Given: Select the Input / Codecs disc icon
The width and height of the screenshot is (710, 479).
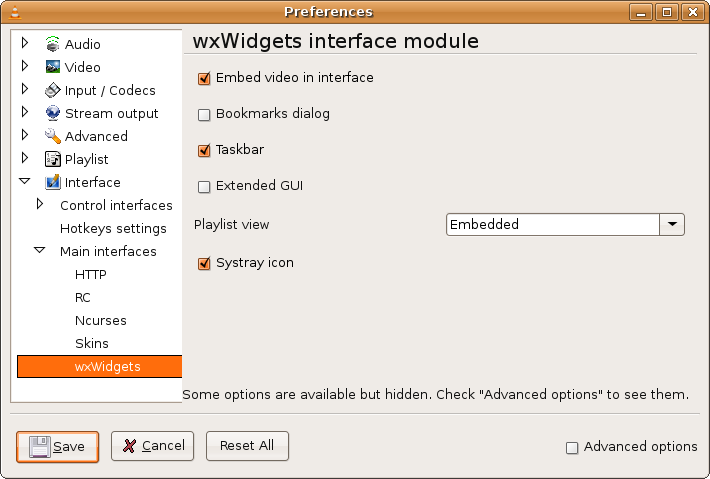Looking at the screenshot, I should [x=53, y=90].
